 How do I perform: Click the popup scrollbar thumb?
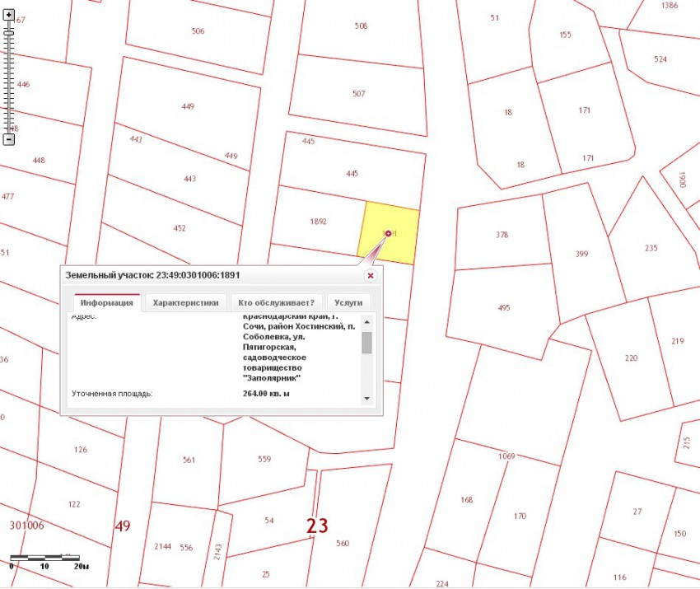(366, 342)
